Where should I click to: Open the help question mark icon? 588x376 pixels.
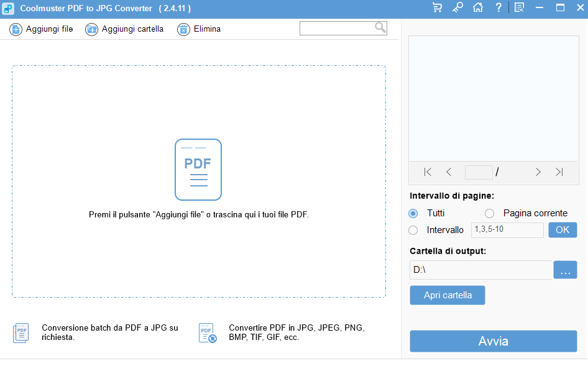click(498, 7)
